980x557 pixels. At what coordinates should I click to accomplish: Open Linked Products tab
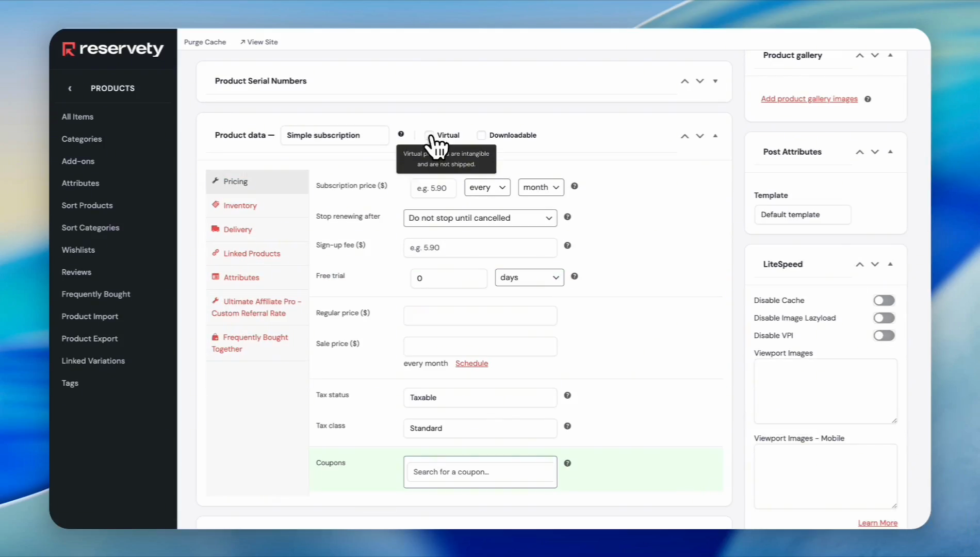(x=252, y=253)
